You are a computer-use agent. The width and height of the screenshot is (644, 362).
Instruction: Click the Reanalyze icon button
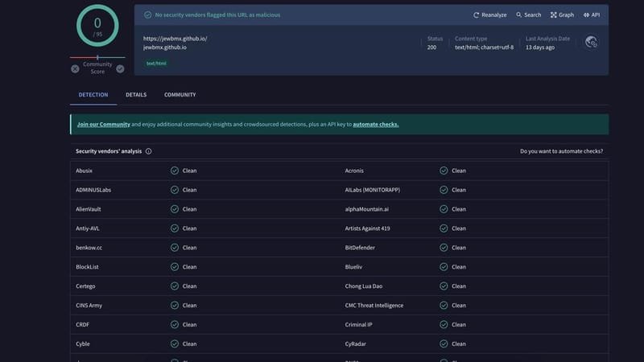pyautogui.click(x=477, y=14)
